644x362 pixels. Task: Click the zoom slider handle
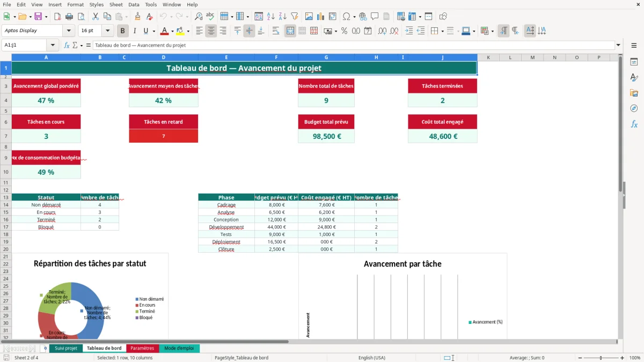[601, 358]
